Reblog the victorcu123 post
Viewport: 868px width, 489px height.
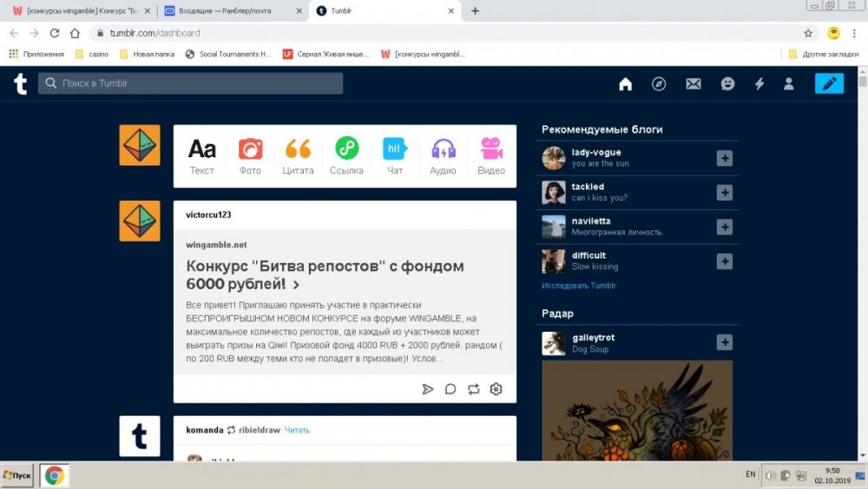tap(473, 389)
